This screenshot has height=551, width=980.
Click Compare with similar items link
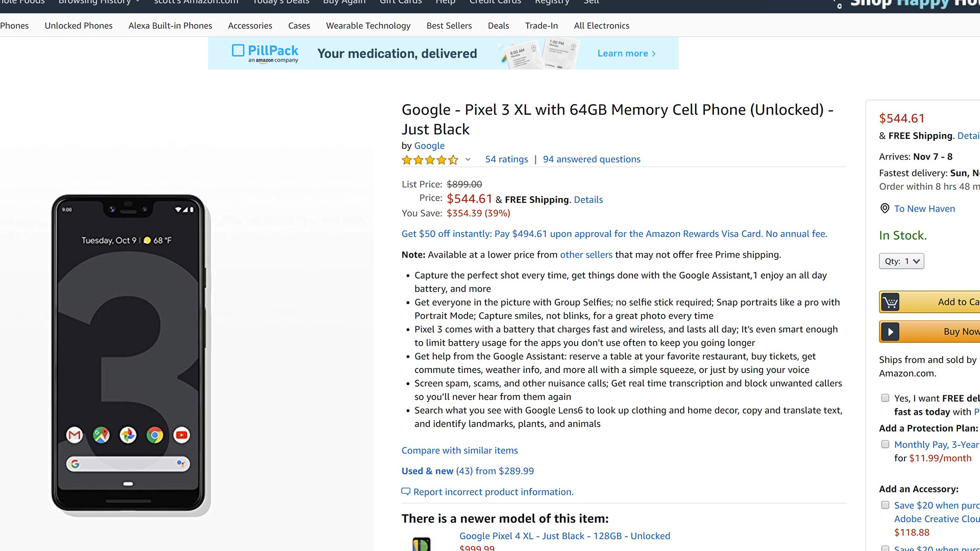click(x=459, y=450)
